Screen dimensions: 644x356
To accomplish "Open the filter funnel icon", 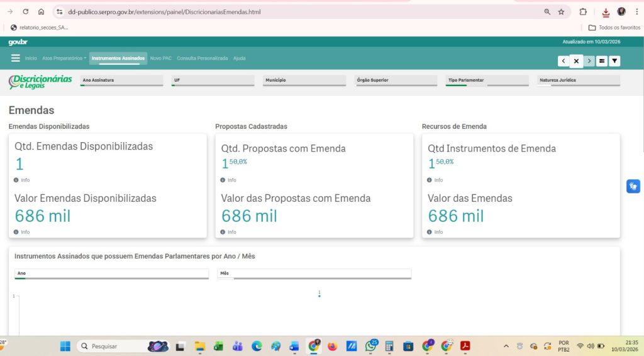I will [x=614, y=61].
